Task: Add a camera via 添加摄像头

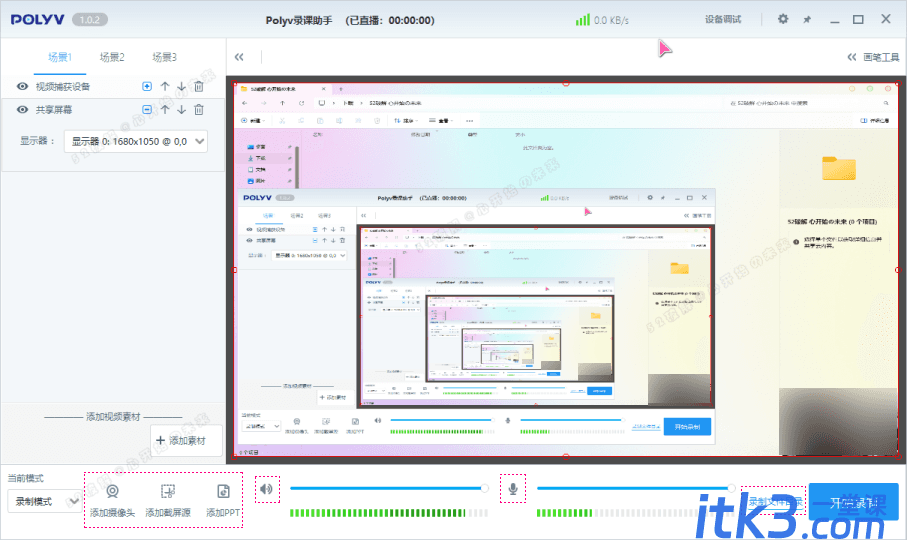Action: (x=112, y=501)
